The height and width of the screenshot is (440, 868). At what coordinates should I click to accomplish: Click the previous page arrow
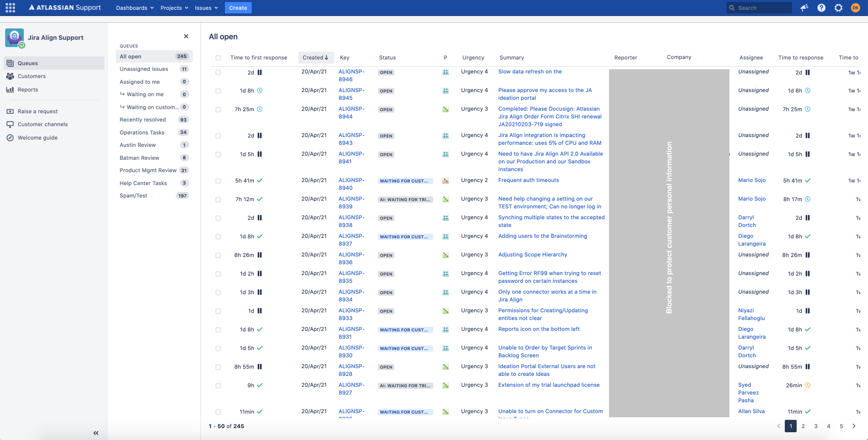(x=778, y=426)
